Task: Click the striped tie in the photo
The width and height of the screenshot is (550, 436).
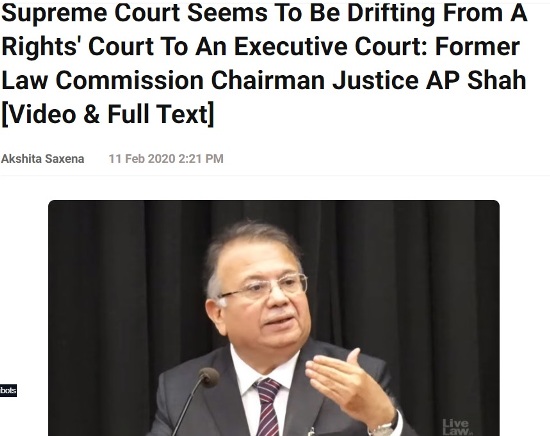Action: click(268, 406)
